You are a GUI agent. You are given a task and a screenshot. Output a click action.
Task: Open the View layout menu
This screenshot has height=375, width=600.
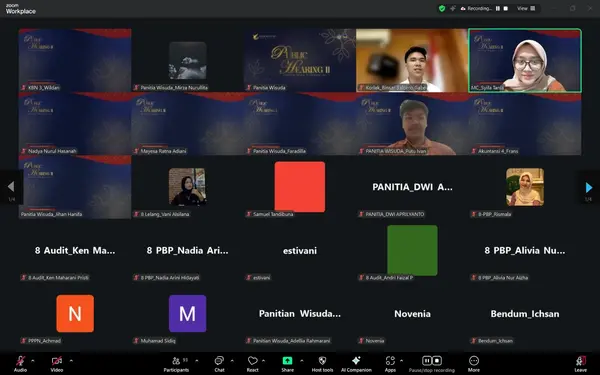tap(526, 8)
